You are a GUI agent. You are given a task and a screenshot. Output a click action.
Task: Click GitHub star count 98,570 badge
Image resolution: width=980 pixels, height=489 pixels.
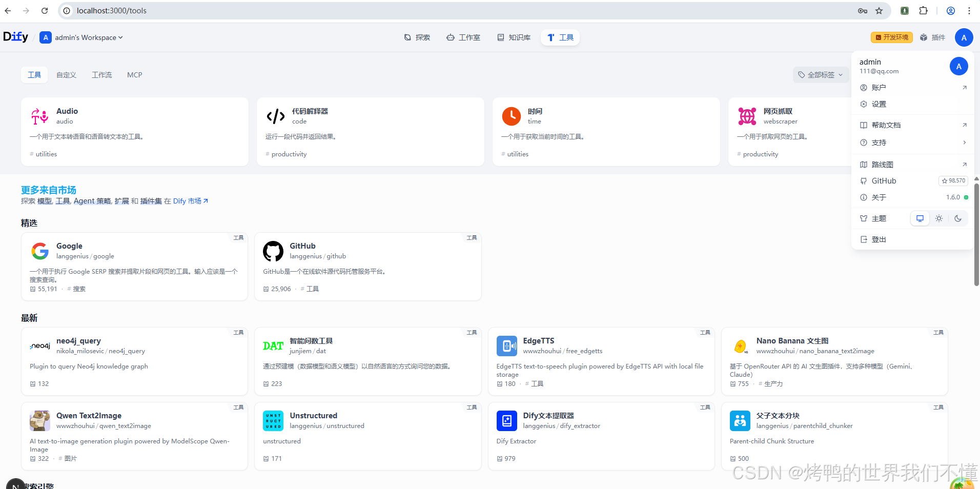tap(953, 181)
